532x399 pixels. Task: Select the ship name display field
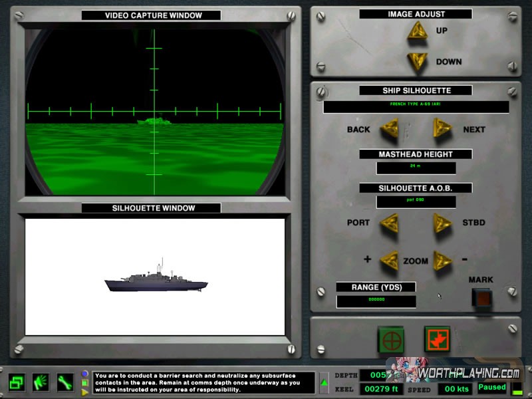[x=416, y=106]
